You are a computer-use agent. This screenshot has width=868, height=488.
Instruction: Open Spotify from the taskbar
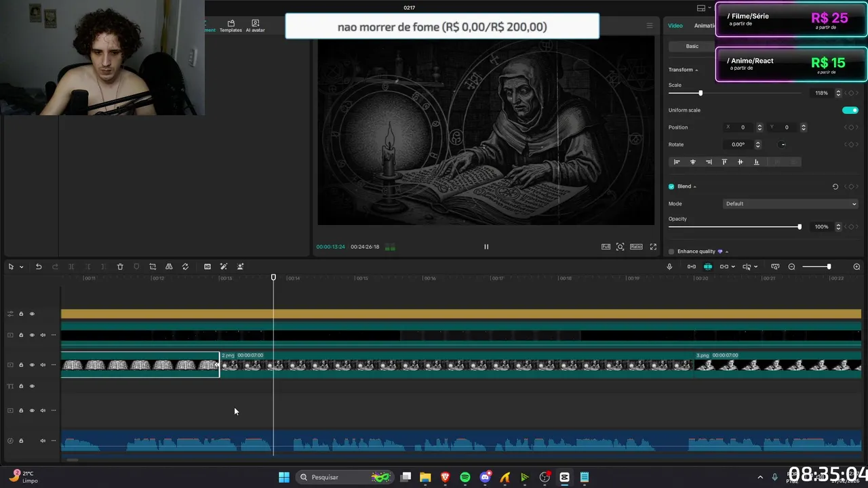pos(465,477)
